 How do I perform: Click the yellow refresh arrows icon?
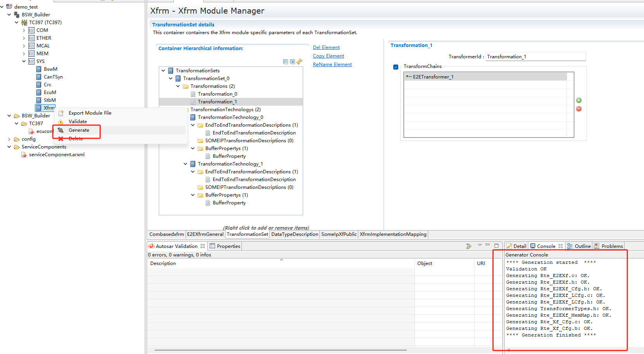point(299,61)
